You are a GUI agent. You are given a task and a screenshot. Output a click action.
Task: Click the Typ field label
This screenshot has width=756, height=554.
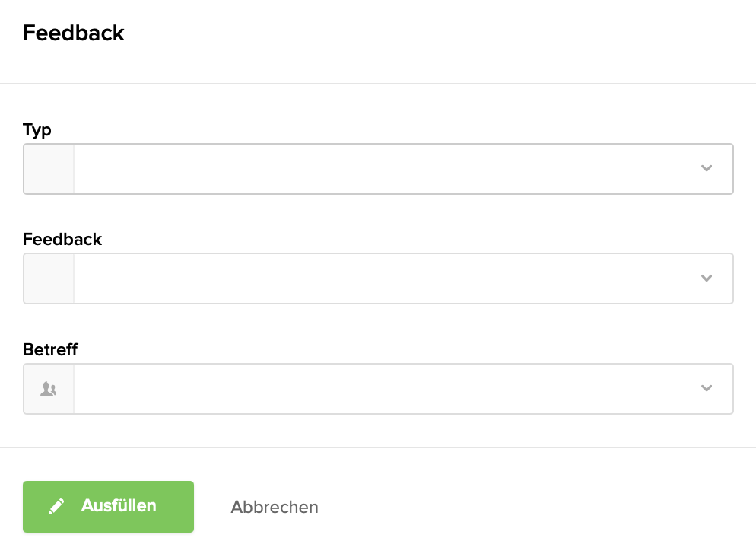(x=37, y=129)
